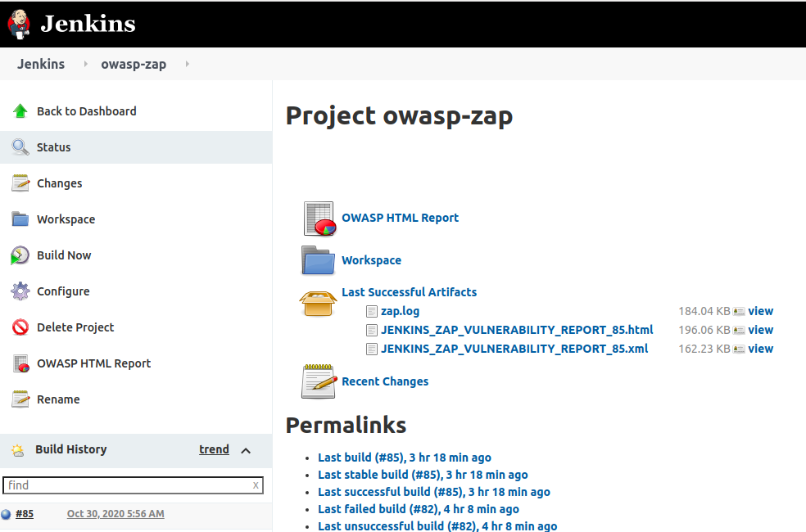The image size is (806, 532).
Task: Go Back to Dashboard
Action: pos(86,111)
